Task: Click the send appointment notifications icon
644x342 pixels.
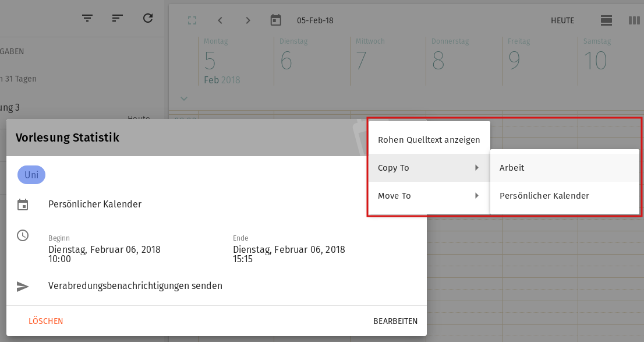Action: pyautogui.click(x=23, y=286)
